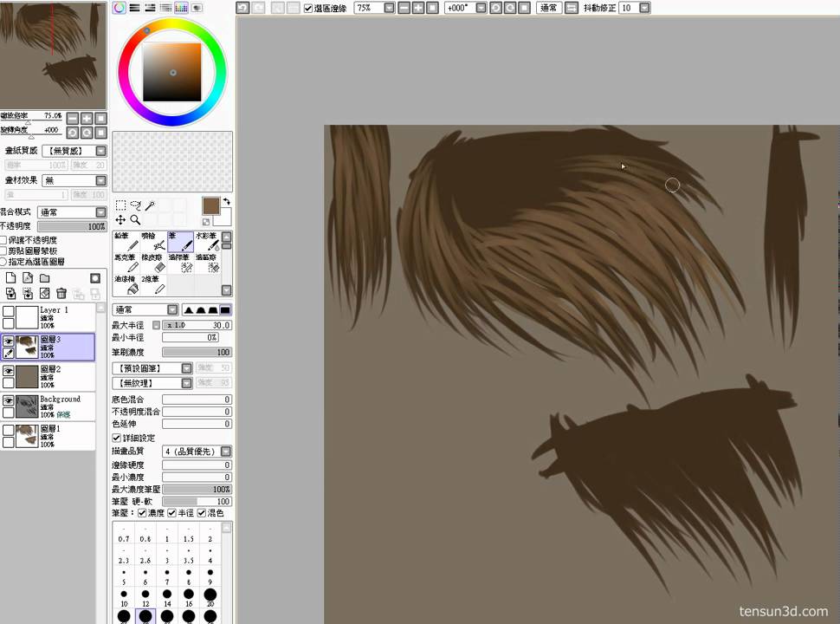The image size is (840, 624).
Task: Open the 75% zoom dropdown in toolbar
Action: pos(390,8)
